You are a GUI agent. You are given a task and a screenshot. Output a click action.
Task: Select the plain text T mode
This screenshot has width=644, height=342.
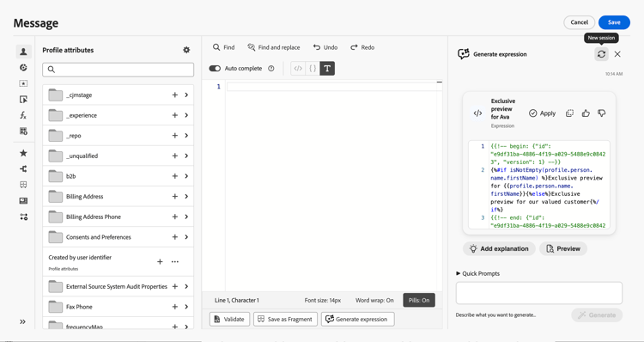click(327, 68)
